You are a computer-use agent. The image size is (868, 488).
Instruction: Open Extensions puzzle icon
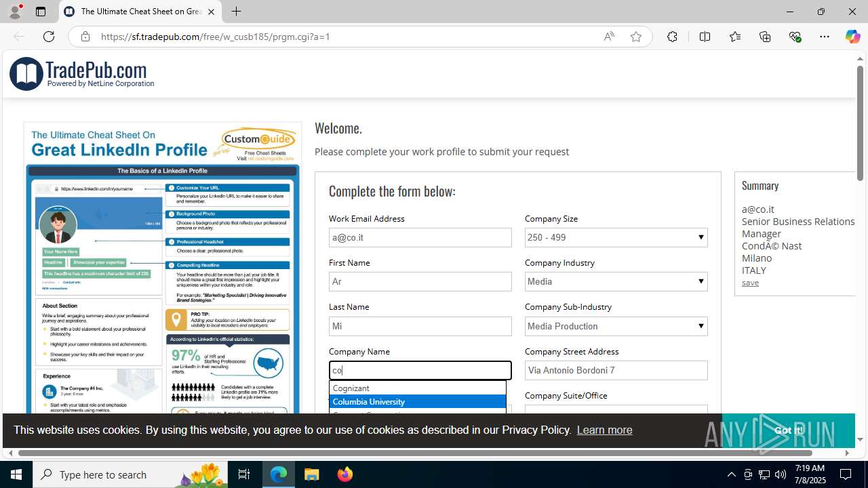click(x=672, y=37)
